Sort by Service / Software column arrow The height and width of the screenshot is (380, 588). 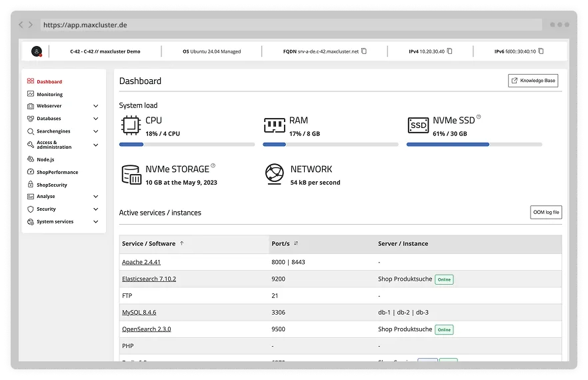pos(182,243)
